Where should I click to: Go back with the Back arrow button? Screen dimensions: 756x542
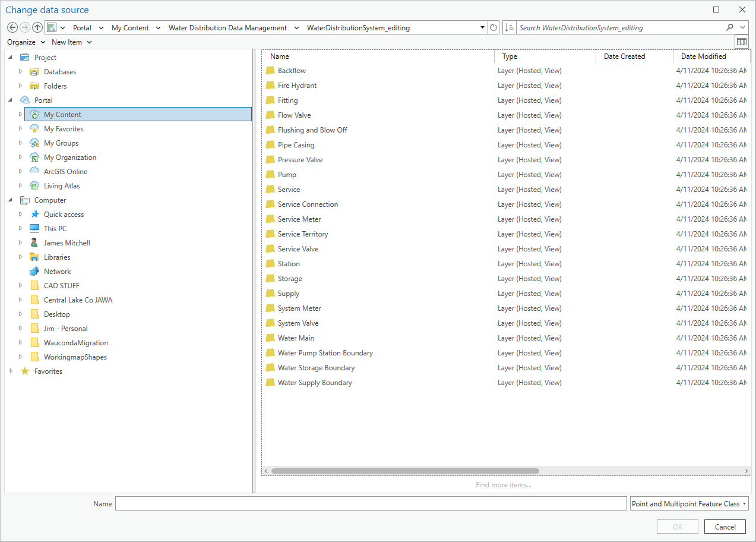click(12, 27)
